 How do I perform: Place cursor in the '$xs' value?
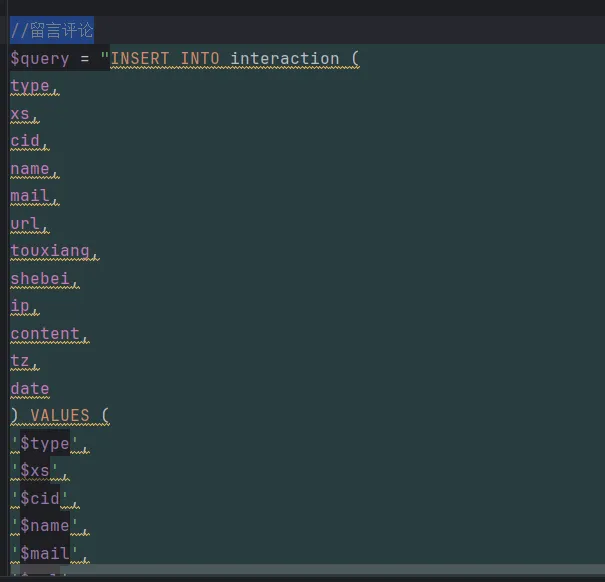click(x=35, y=471)
